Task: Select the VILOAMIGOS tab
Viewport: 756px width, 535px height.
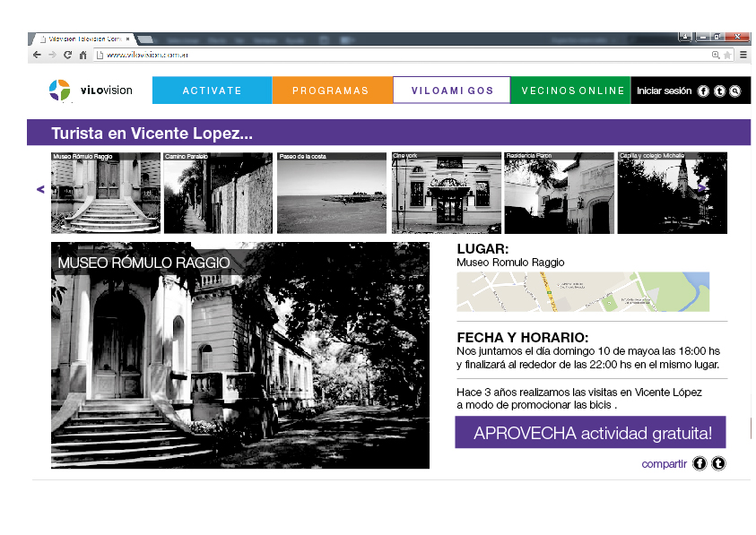Action: (x=451, y=90)
